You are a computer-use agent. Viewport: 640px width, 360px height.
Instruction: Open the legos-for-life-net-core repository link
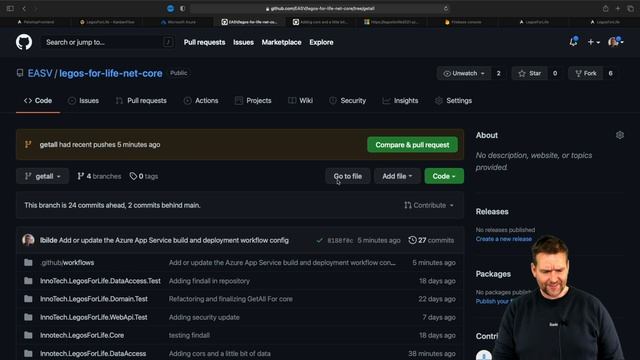click(x=111, y=73)
